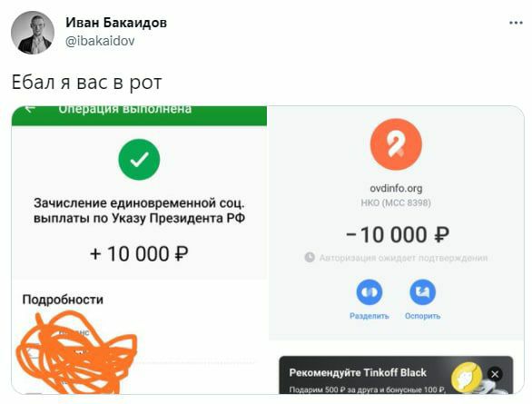This screenshot has height=404, width=532.
Task: Click the Подробности section heading
Action: coord(63,300)
